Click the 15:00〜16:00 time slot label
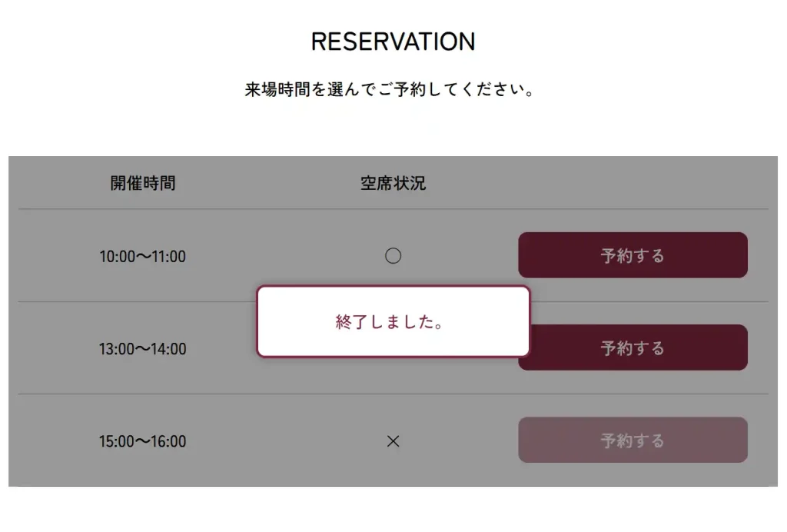The height and width of the screenshot is (532, 787). pyautogui.click(x=142, y=442)
